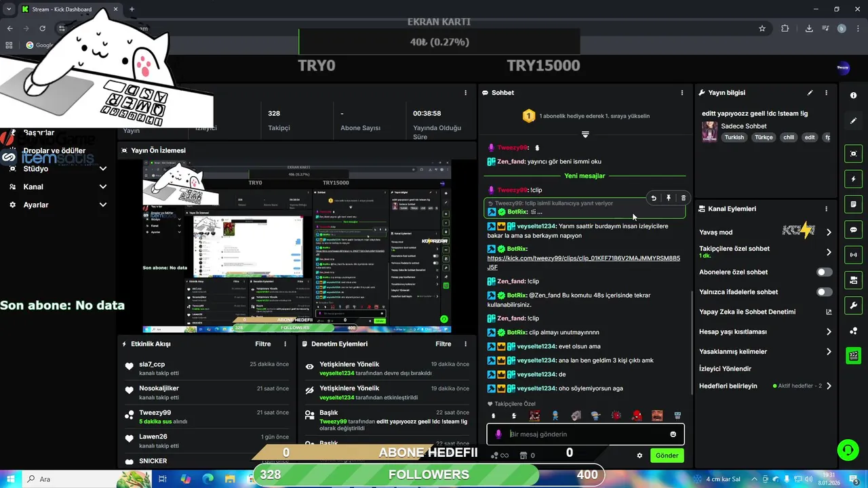This screenshot has height=488, width=868.
Task: Open Yavaş mod options arrow
Action: 828,232
